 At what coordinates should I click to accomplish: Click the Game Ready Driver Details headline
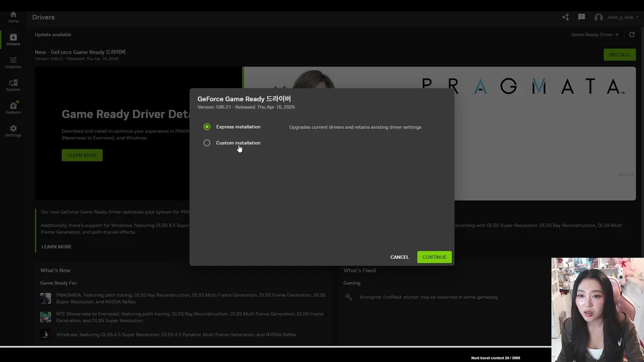[x=125, y=114]
